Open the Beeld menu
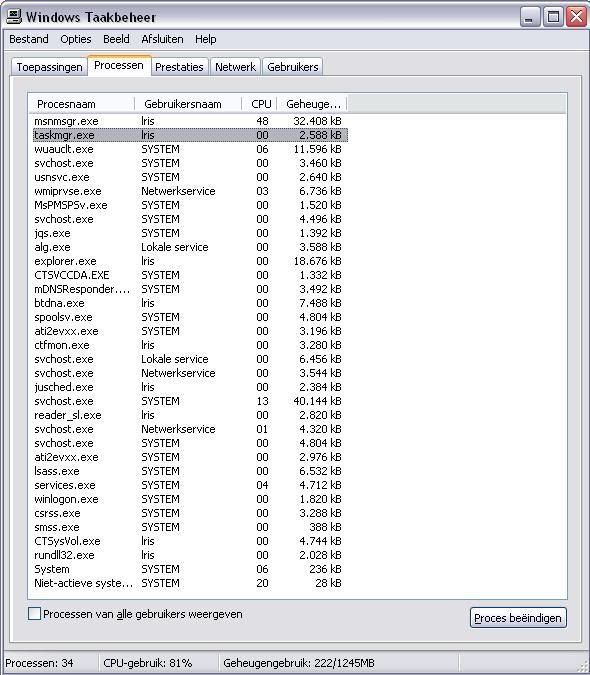The width and height of the screenshot is (590, 675). click(116, 39)
